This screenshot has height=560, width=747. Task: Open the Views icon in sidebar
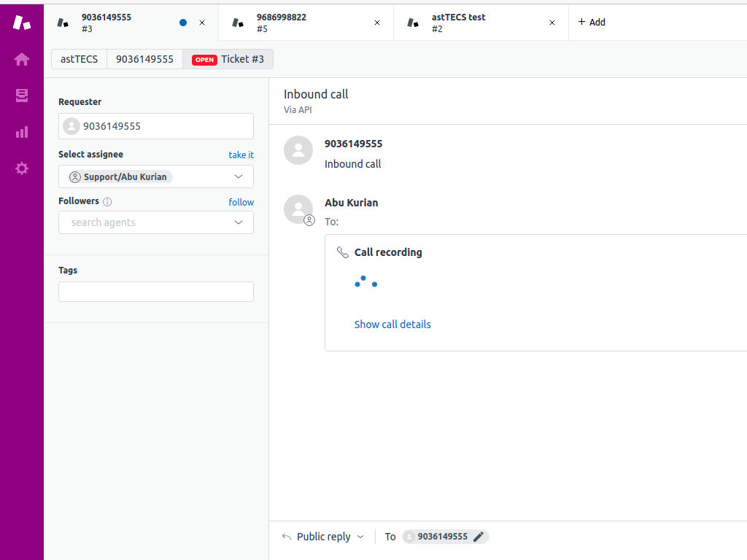[22, 96]
